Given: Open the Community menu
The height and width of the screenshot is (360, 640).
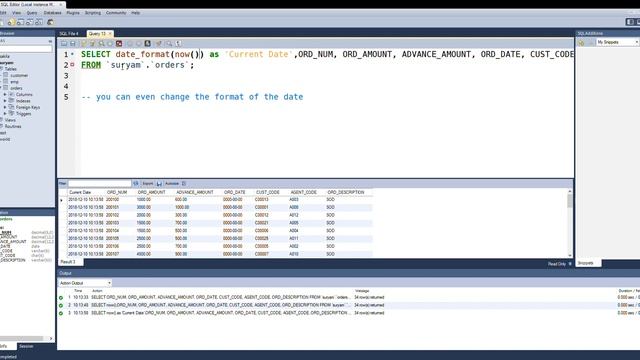Looking at the screenshot, I should coord(116,13).
